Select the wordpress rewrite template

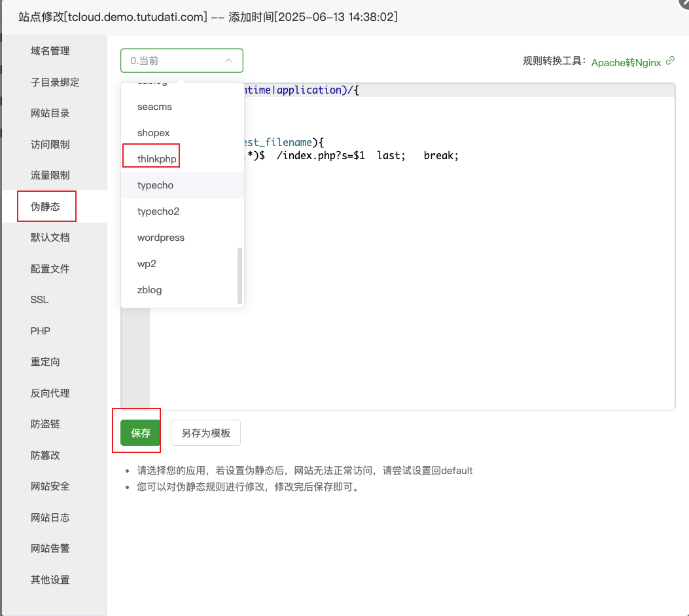pos(160,237)
